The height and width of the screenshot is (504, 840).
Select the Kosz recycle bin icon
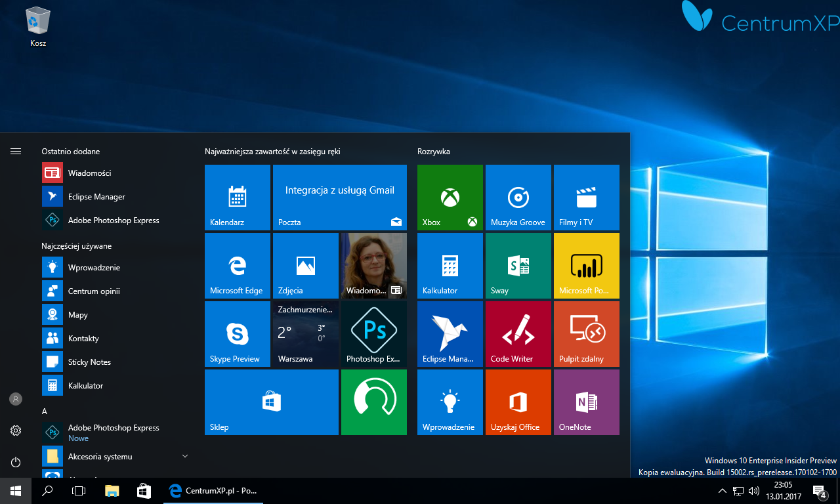38,28
